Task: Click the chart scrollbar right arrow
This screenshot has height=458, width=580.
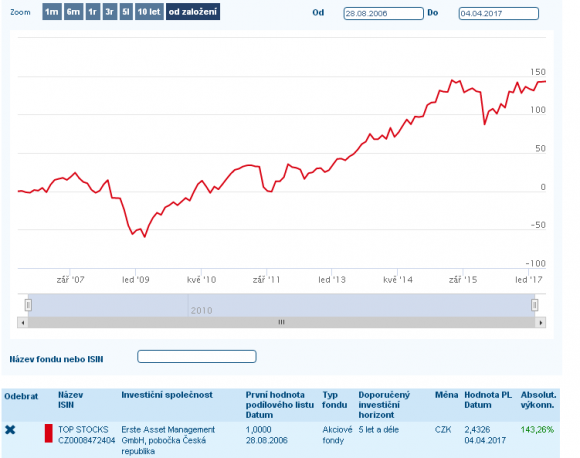Action: coord(541,323)
